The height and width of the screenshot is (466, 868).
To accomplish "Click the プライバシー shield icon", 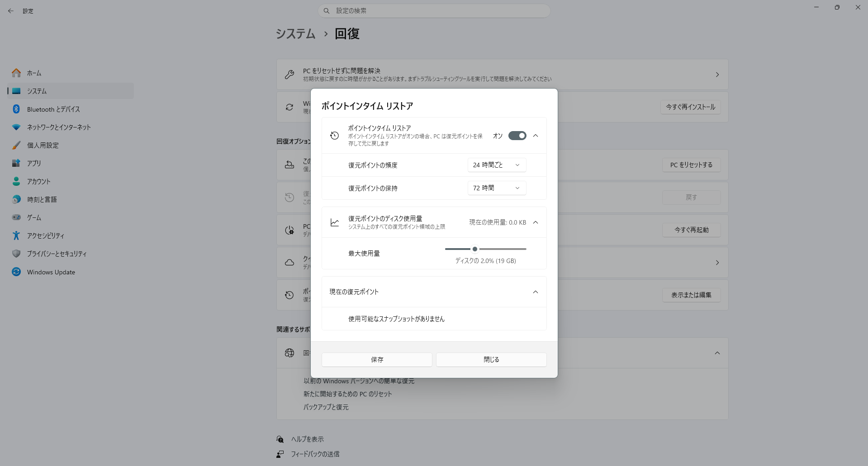I will click(x=16, y=254).
